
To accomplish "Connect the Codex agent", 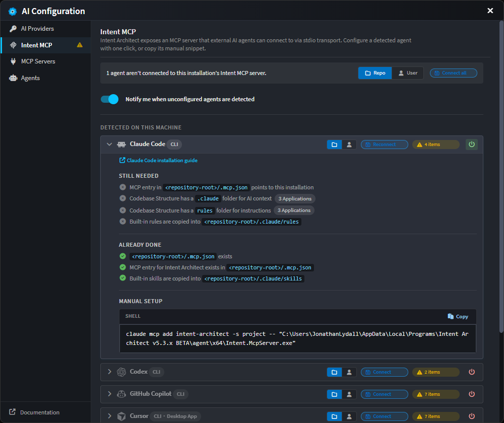I will click(385, 372).
